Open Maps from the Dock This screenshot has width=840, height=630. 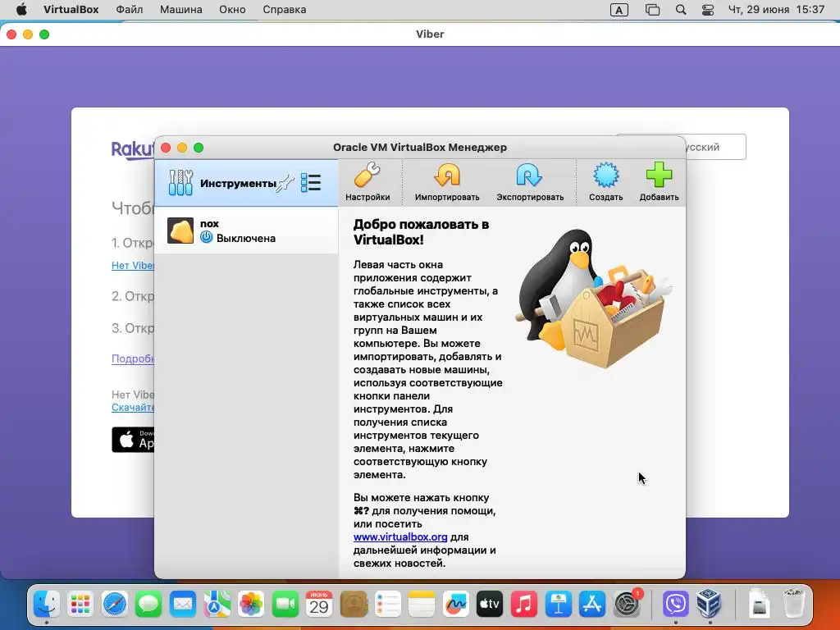click(217, 605)
